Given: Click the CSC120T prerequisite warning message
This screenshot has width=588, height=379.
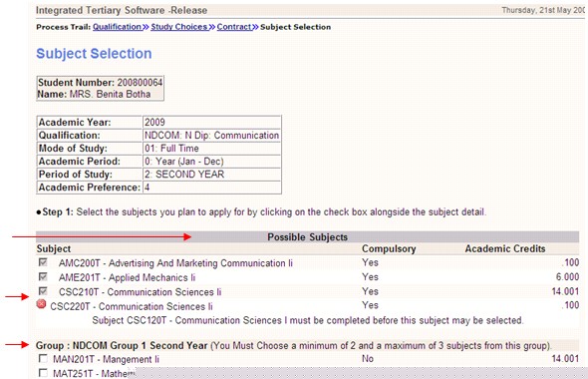Looking at the screenshot, I should coord(308,320).
